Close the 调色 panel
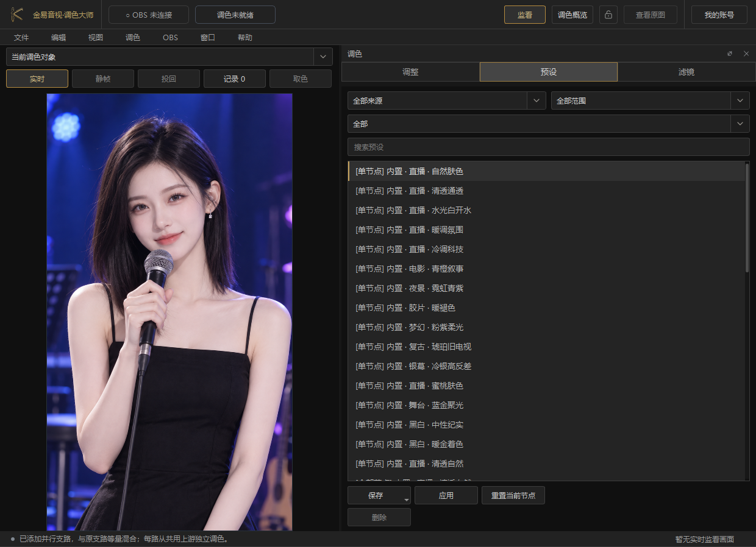 746,54
